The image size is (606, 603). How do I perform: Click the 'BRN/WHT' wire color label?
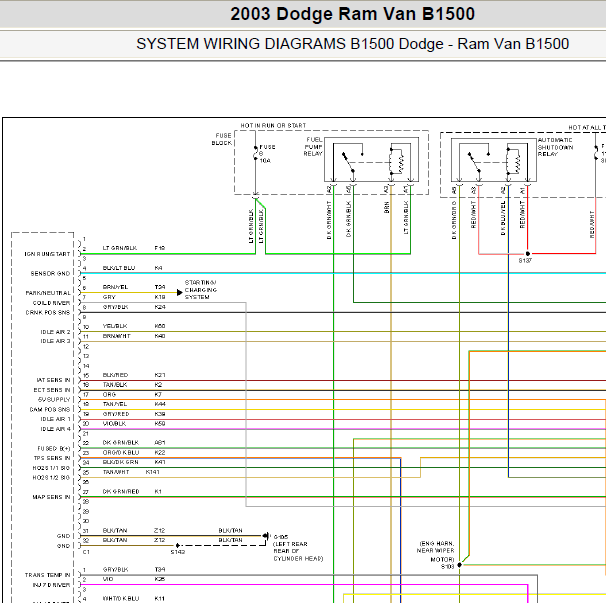[x=116, y=336]
